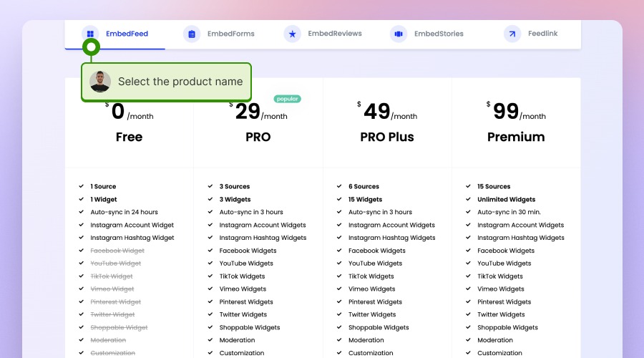Click PRO Plus plan's 'Auto-sync in 3 hours'
Image resolution: width=644 pixels, height=358 pixels.
coord(380,212)
